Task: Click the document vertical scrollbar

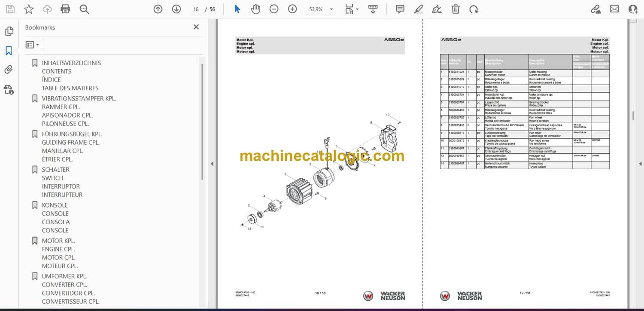Action: point(633,116)
